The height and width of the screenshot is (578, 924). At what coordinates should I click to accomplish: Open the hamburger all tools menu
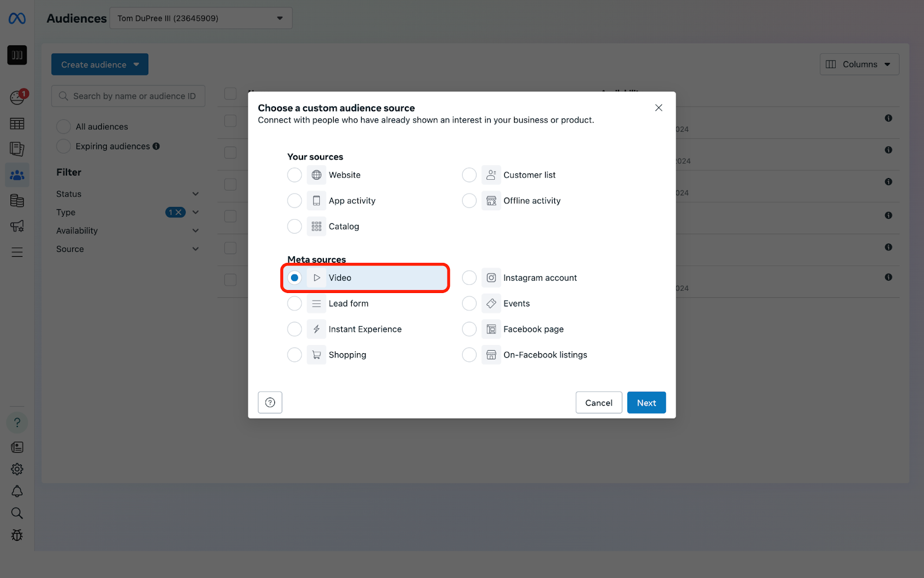coord(17,252)
